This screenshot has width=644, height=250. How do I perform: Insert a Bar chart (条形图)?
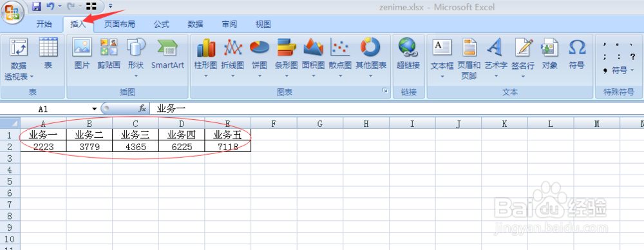287,57
